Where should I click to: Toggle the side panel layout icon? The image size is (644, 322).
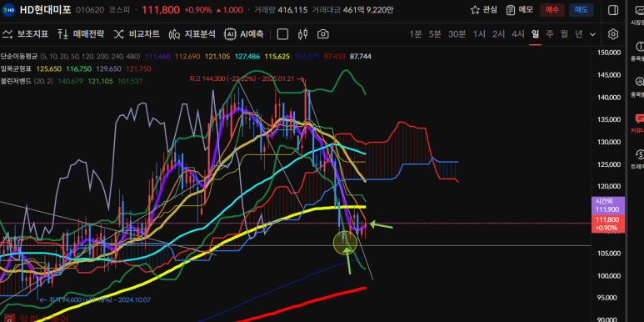(613, 10)
